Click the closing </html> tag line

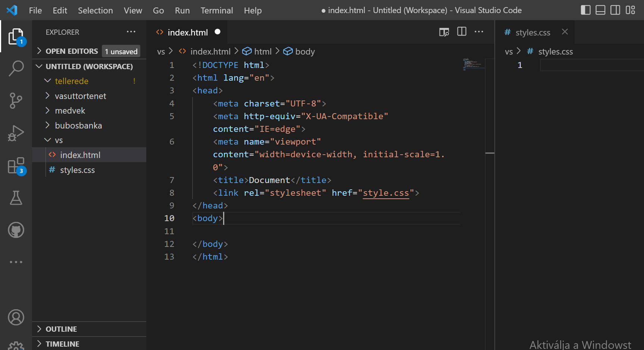point(210,257)
